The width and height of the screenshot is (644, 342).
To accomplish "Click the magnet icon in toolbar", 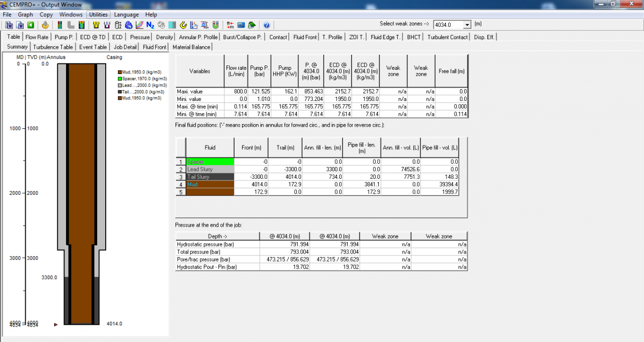I will tap(215, 25).
